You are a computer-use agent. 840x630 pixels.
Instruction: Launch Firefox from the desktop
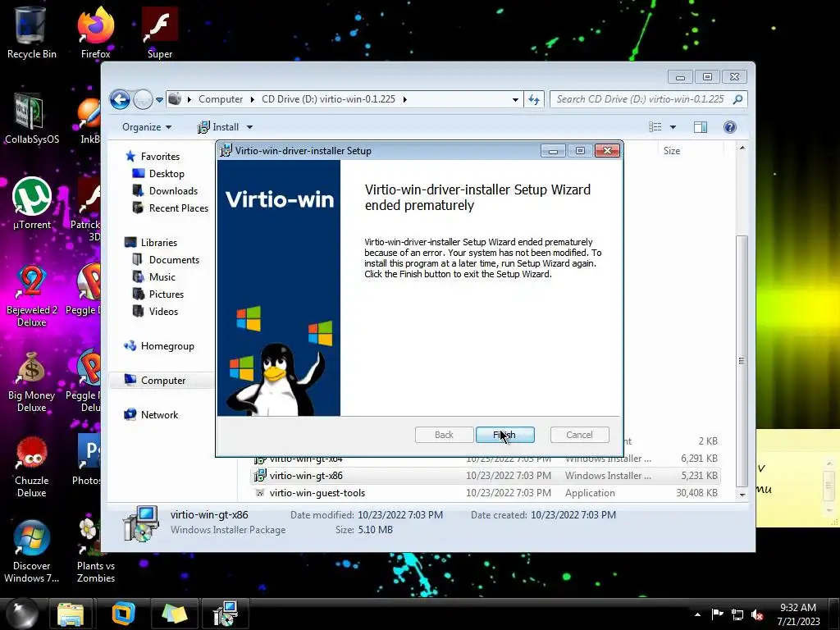95,32
